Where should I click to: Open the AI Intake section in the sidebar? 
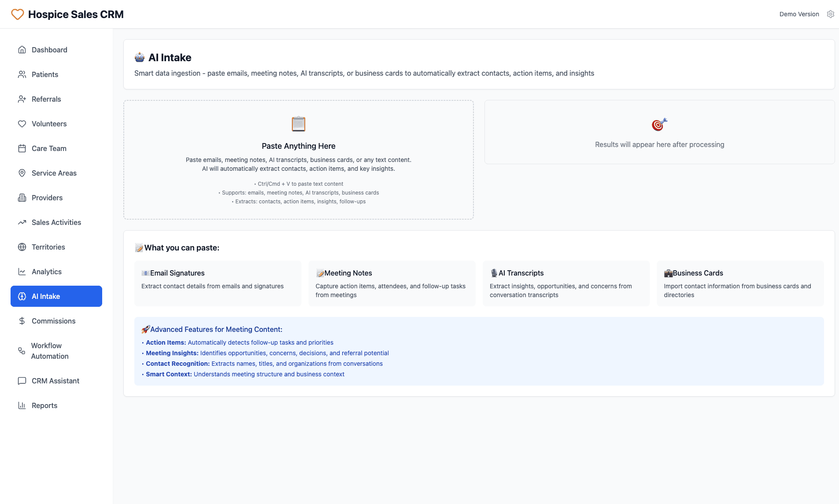pyautogui.click(x=56, y=296)
